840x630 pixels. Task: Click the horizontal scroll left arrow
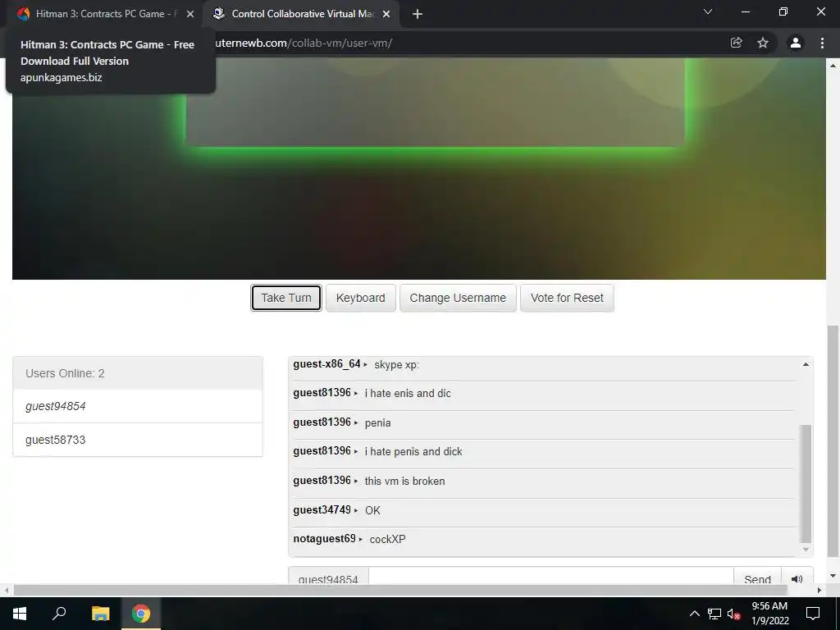[x=6, y=590]
